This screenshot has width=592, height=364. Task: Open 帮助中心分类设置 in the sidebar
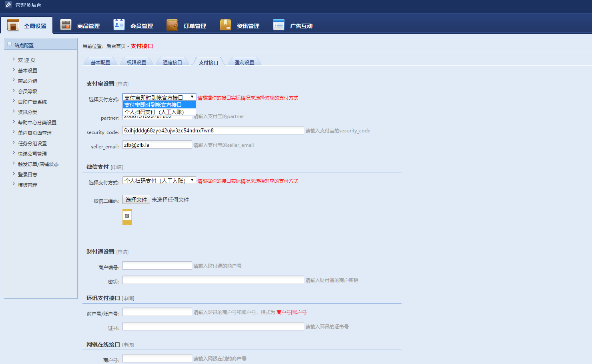(37, 122)
